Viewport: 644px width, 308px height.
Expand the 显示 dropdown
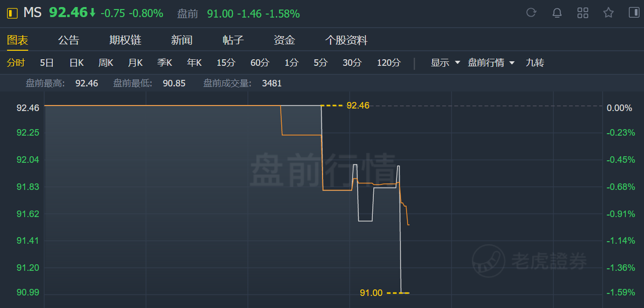(x=446, y=63)
